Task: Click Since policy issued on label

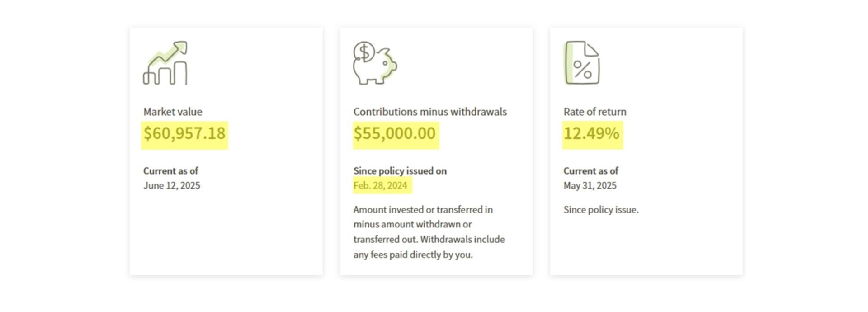Action: (400, 171)
